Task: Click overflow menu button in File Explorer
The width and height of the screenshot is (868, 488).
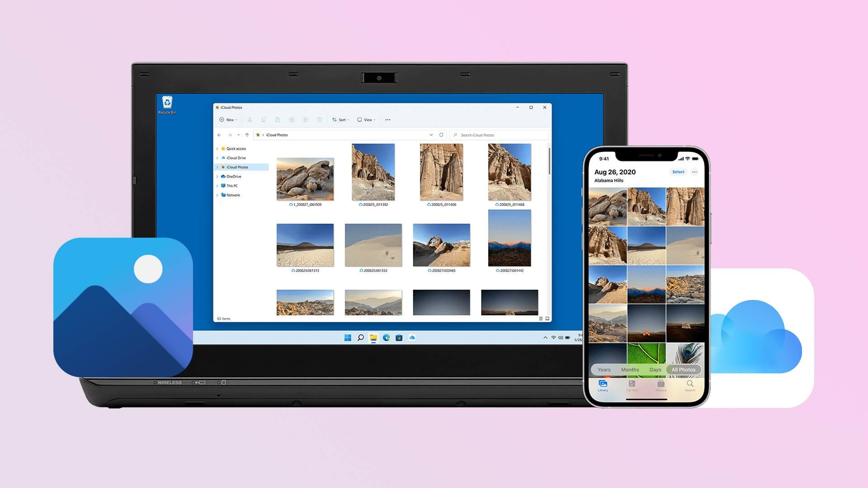Action: (387, 120)
